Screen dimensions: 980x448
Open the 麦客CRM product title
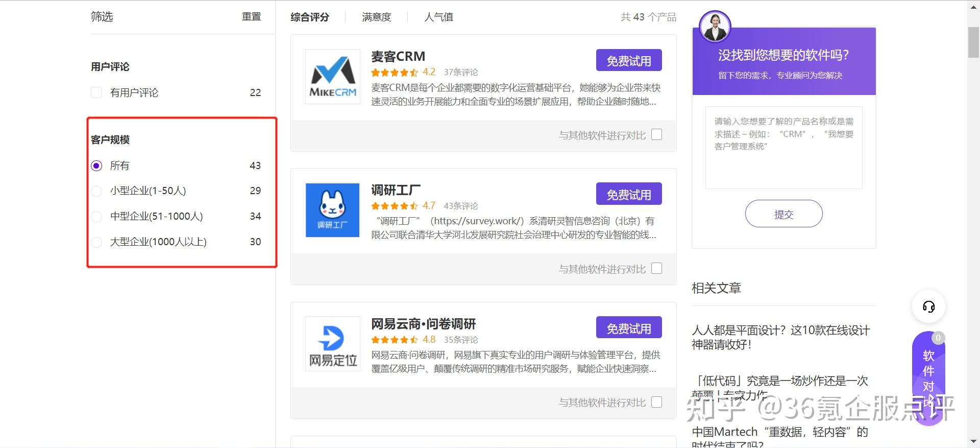pyautogui.click(x=398, y=56)
